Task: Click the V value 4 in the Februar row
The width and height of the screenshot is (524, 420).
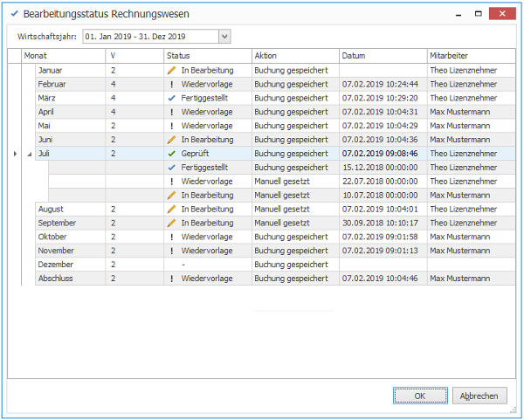Action: tap(114, 84)
